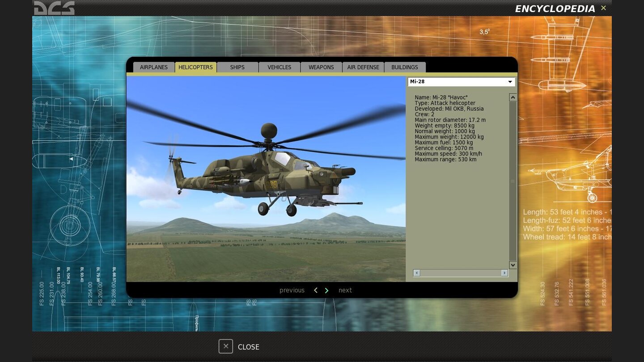The height and width of the screenshot is (362, 644).
Task: Switch to the WEAPONS tab
Action: point(321,67)
